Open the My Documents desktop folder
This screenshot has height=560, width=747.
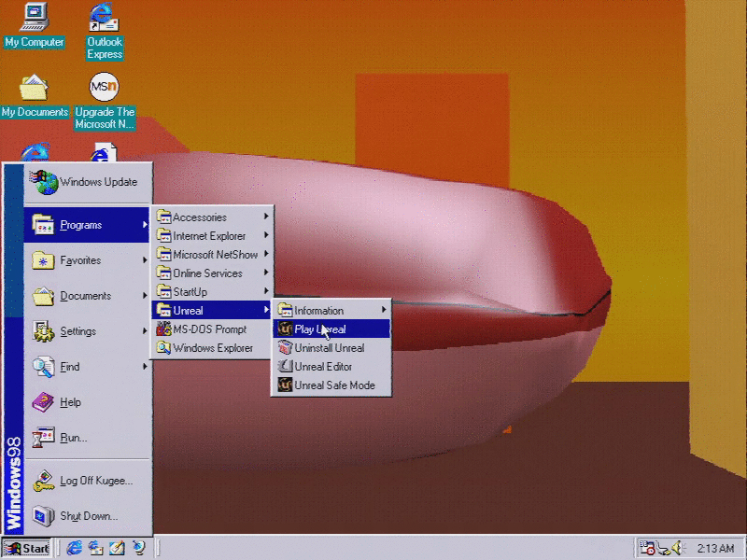[35, 95]
